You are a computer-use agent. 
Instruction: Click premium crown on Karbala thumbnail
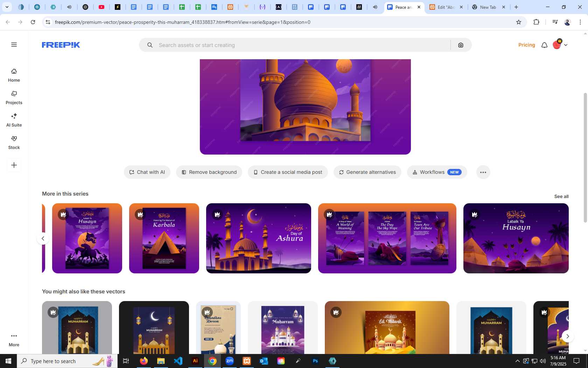pos(140,214)
